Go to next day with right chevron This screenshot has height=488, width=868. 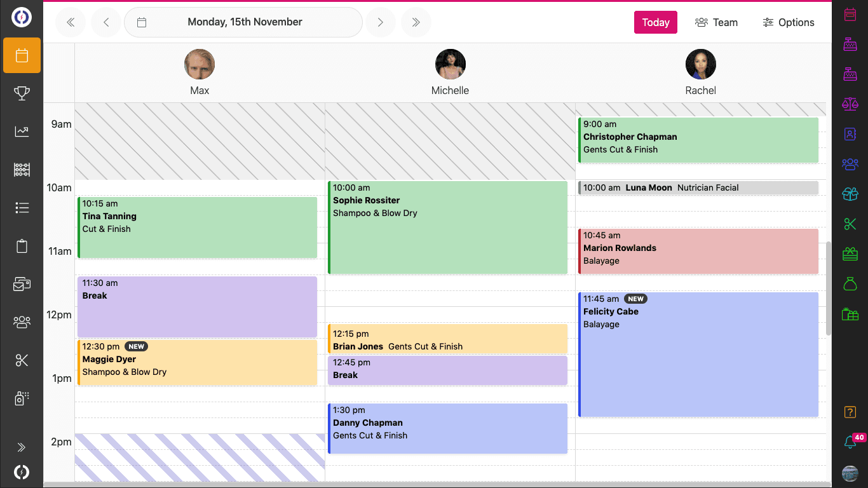(x=380, y=22)
